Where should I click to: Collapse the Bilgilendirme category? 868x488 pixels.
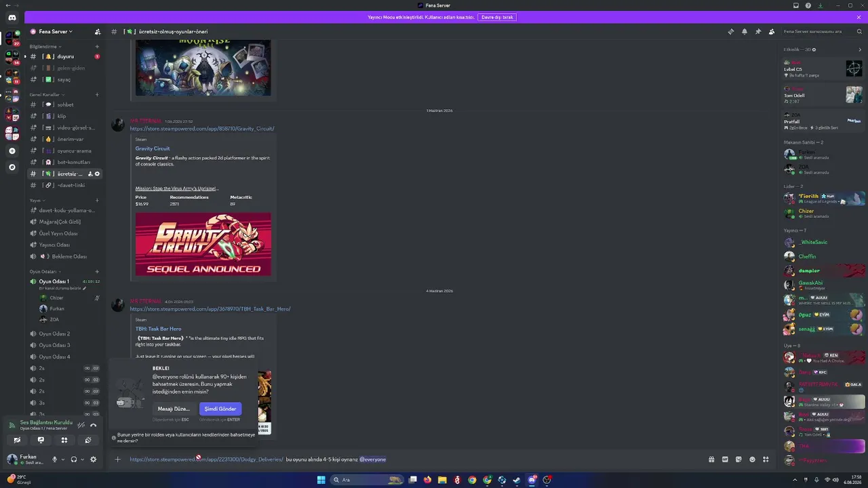45,46
